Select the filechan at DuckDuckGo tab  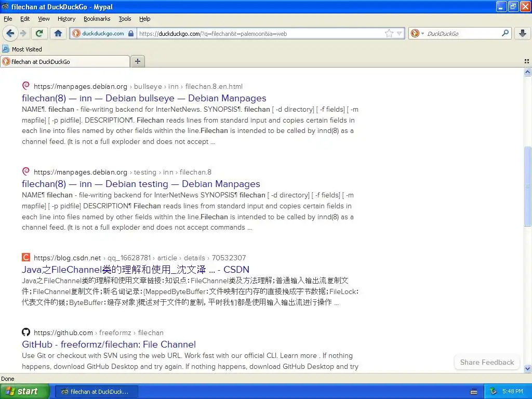tap(65, 61)
